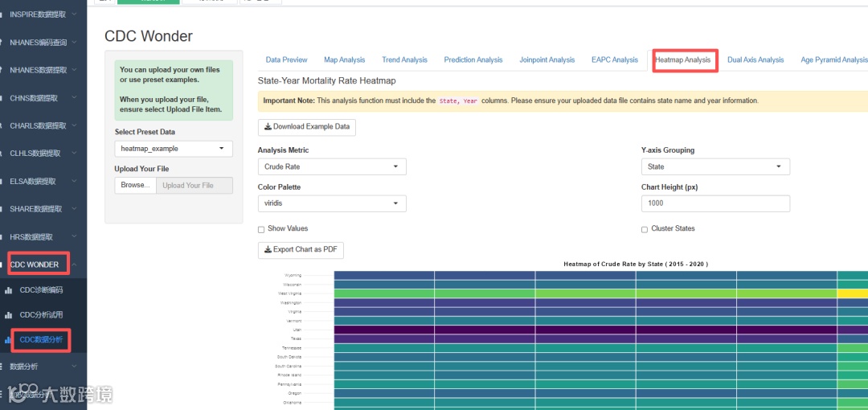
Task: Enable the Show Values checkbox
Action: 261,229
